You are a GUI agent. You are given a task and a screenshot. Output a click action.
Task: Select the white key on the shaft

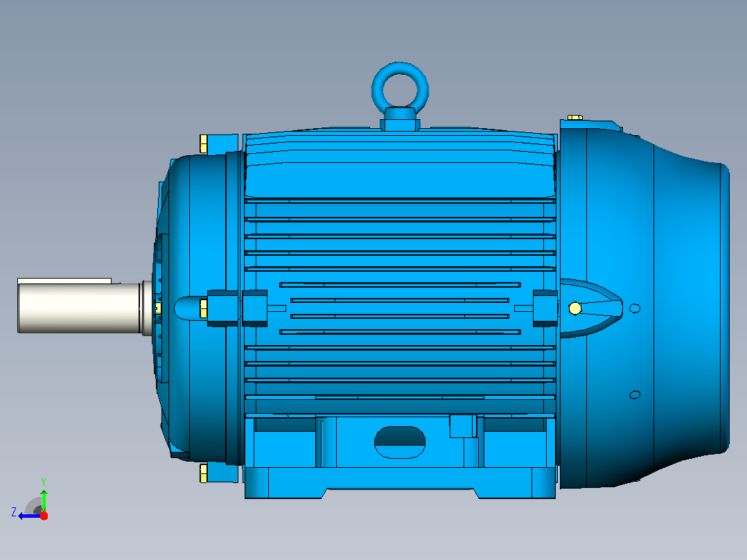(x=64, y=281)
